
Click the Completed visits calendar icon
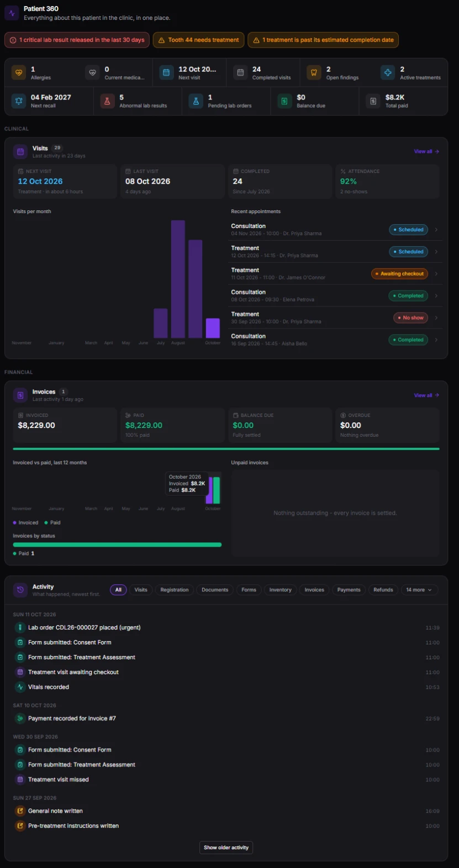[x=240, y=72]
